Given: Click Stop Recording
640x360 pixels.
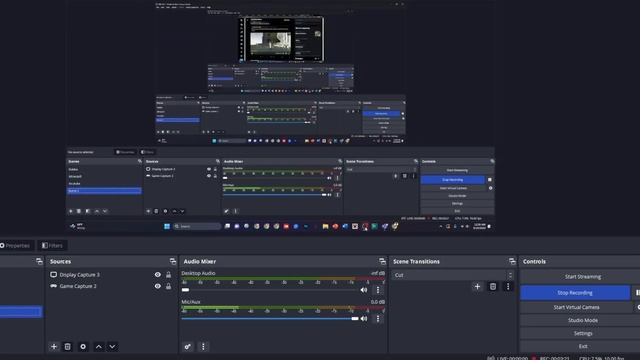Looking at the screenshot, I should [x=575, y=293].
